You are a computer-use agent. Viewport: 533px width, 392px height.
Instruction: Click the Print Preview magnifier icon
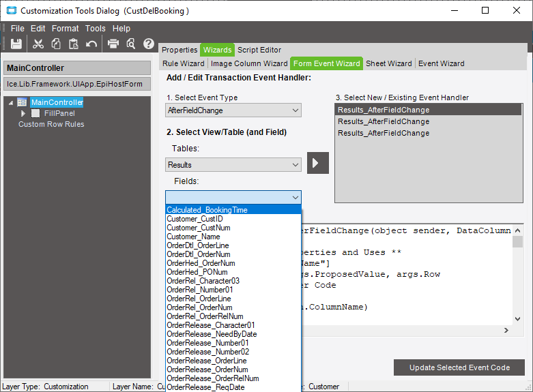[131, 44]
